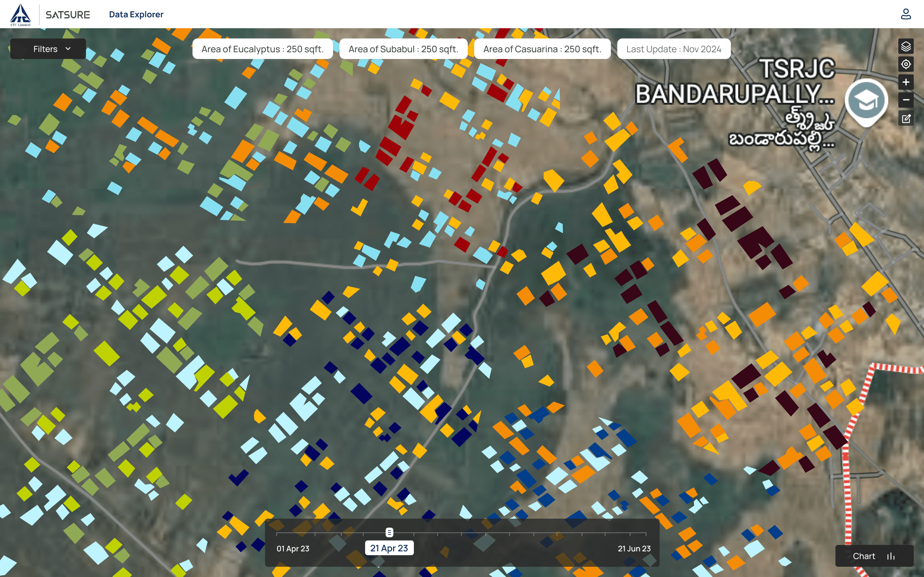Zoom in with the plus icon

click(906, 82)
